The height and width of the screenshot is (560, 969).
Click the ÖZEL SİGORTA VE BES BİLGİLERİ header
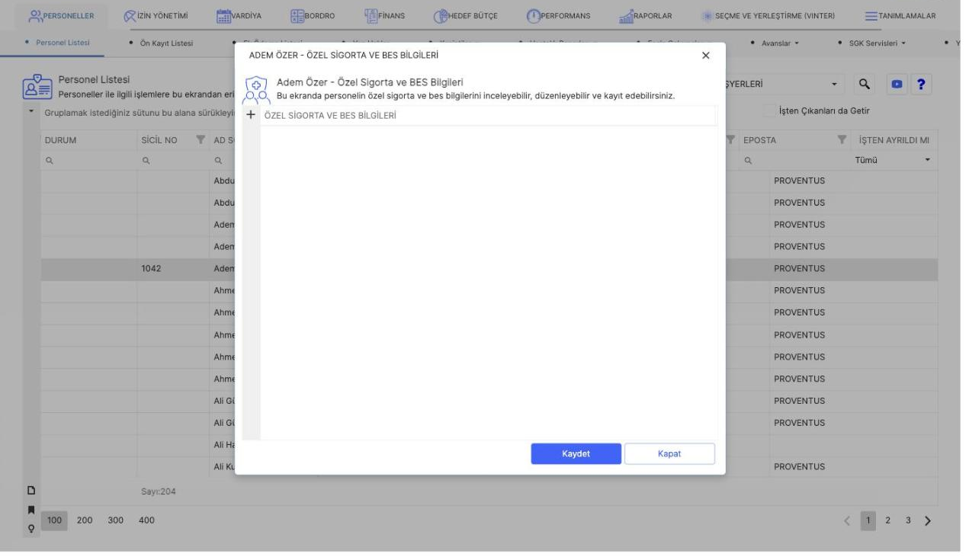[330, 116]
